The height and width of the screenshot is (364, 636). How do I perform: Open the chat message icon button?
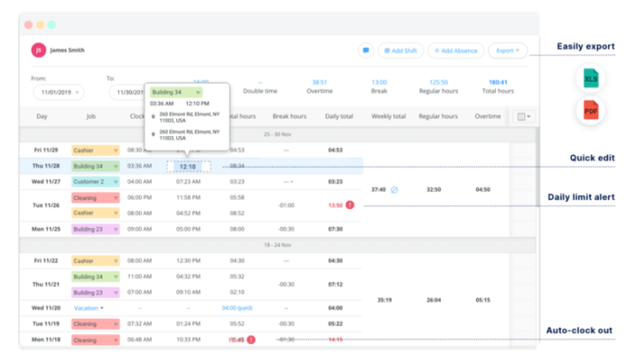[366, 51]
